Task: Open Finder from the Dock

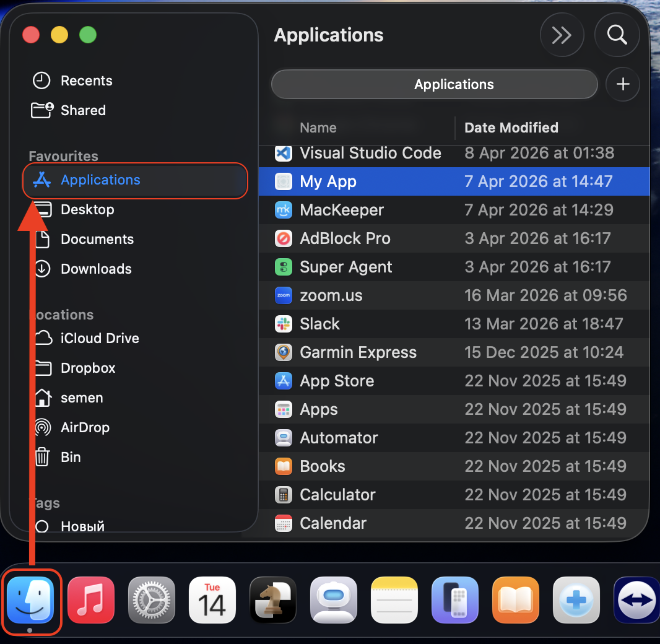Action: pyautogui.click(x=30, y=600)
